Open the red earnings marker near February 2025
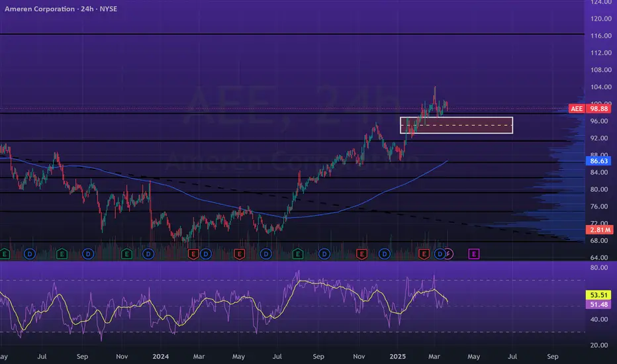This screenshot has width=617, height=364. click(x=424, y=254)
